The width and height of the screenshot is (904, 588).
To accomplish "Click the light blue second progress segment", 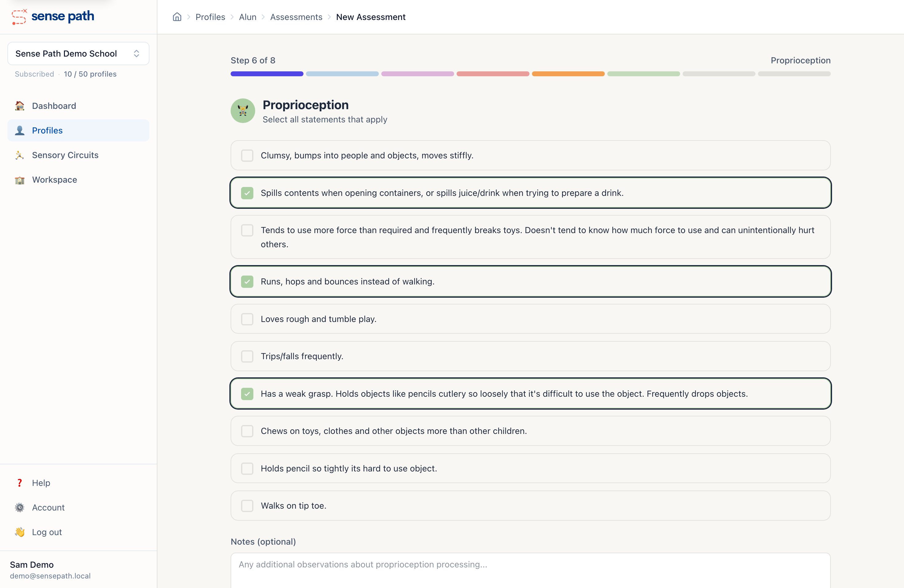I will [342, 74].
